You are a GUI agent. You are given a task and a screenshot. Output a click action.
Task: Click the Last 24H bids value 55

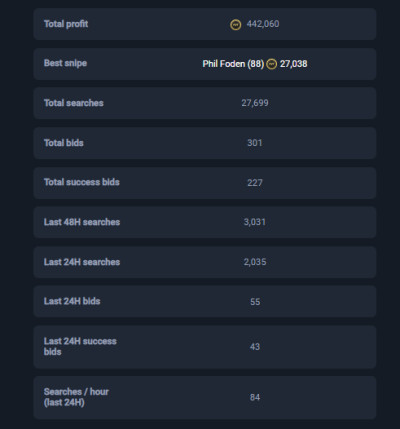(255, 302)
